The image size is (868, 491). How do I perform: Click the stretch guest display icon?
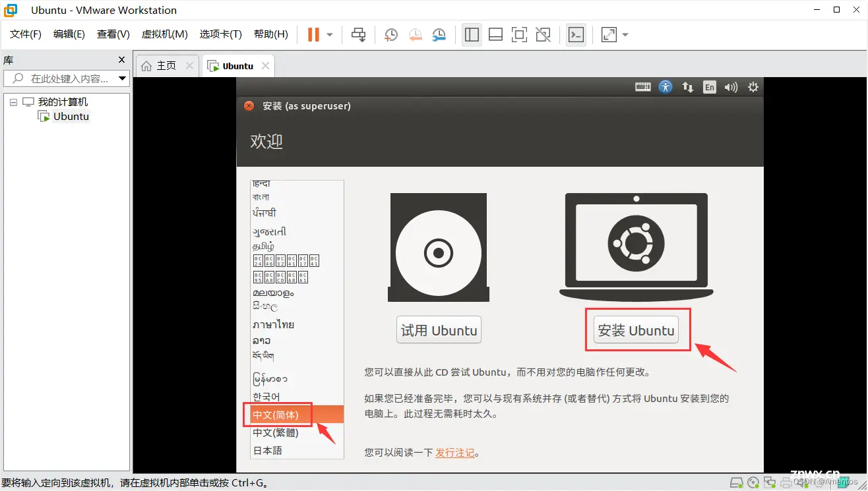tap(609, 34)
